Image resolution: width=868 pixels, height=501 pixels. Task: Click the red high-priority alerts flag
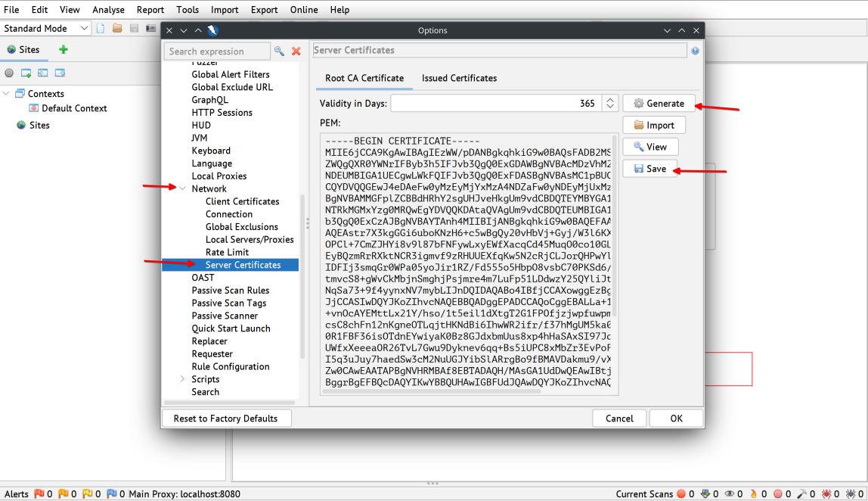(39, 494)
